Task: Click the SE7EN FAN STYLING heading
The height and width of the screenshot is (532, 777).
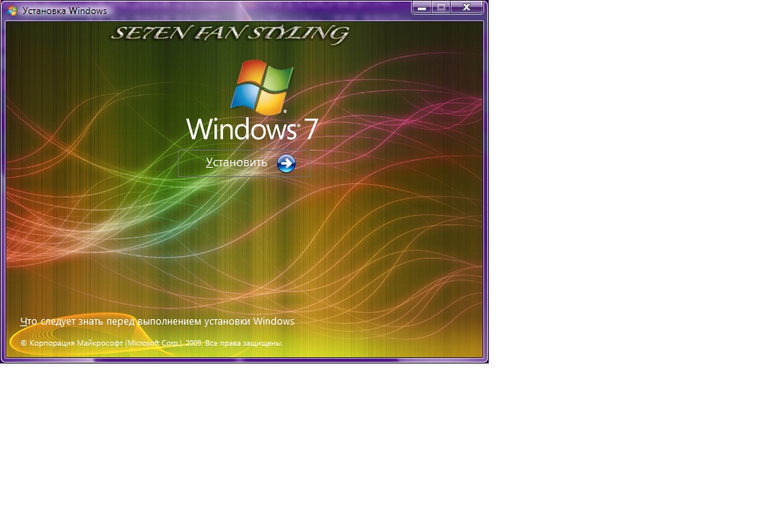Action: 230,33
